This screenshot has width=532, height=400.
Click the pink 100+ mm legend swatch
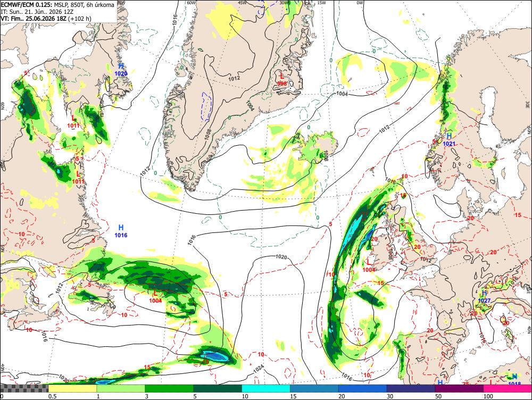coord(508,388)
